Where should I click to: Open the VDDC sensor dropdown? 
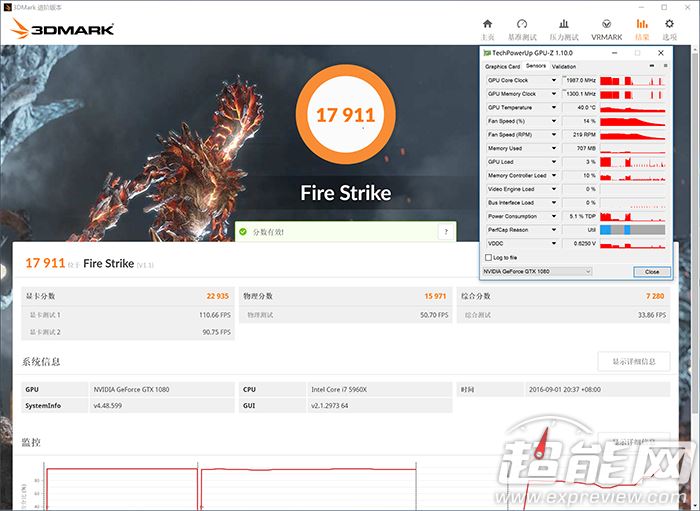click(554, 244)
